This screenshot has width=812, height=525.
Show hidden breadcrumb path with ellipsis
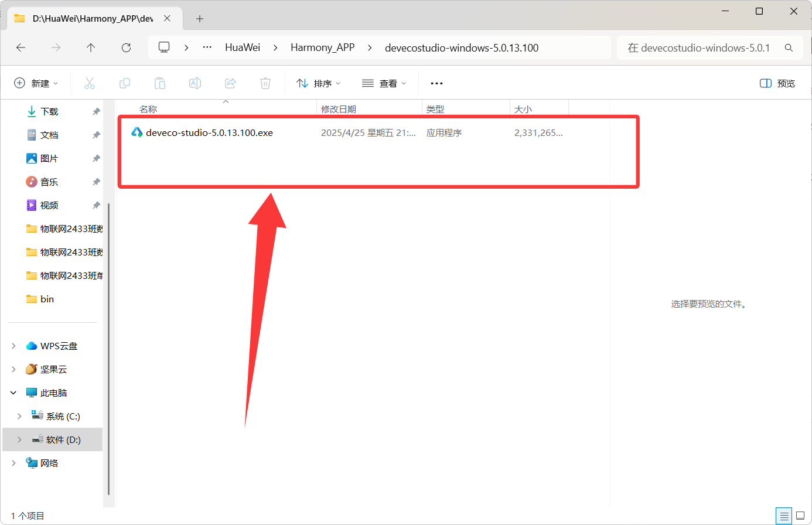(207, 47)
